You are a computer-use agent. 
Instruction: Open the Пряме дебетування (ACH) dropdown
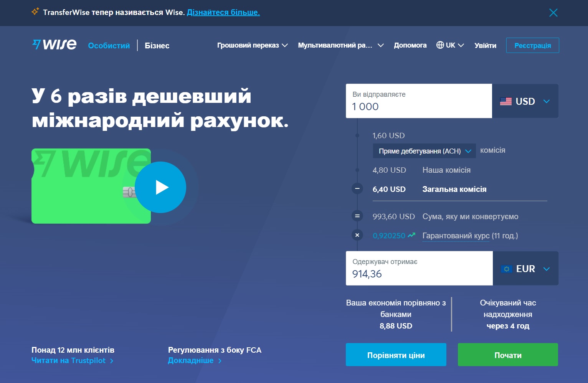click(424, 151)
